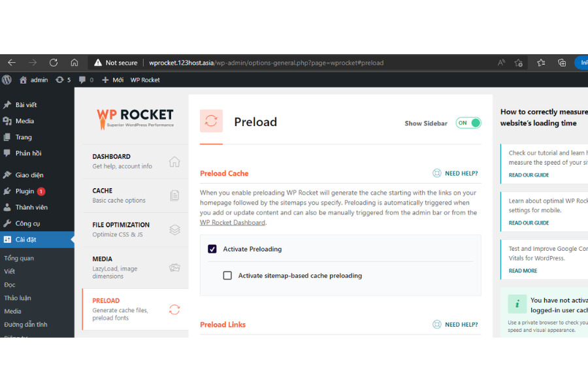588x392 pixels.
Task: Enable sitemap-based cache preloading
Action: pyautogui.click(x=227, y=275)
